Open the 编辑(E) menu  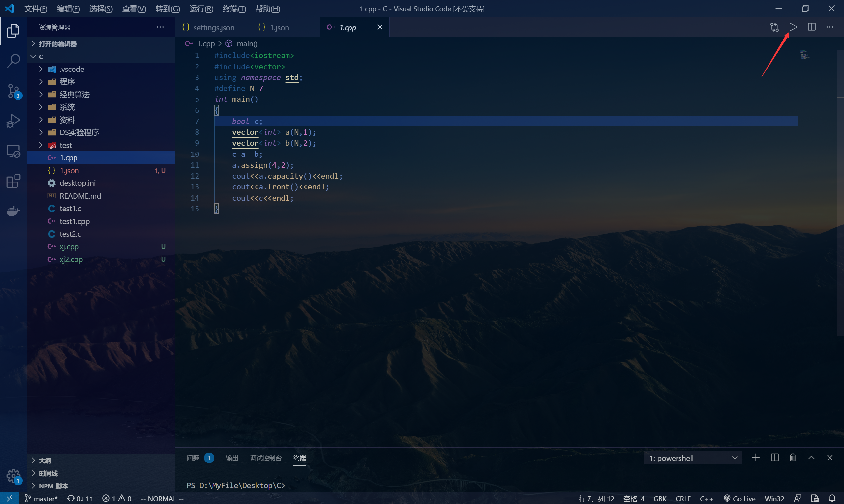(x=68, y=9)
